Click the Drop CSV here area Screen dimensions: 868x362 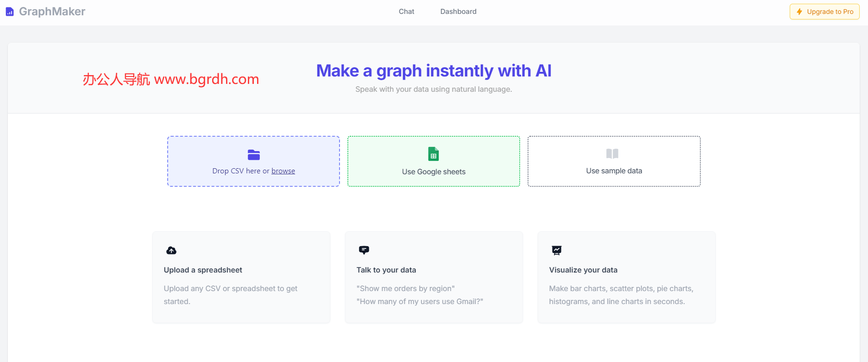coord(253,161)
